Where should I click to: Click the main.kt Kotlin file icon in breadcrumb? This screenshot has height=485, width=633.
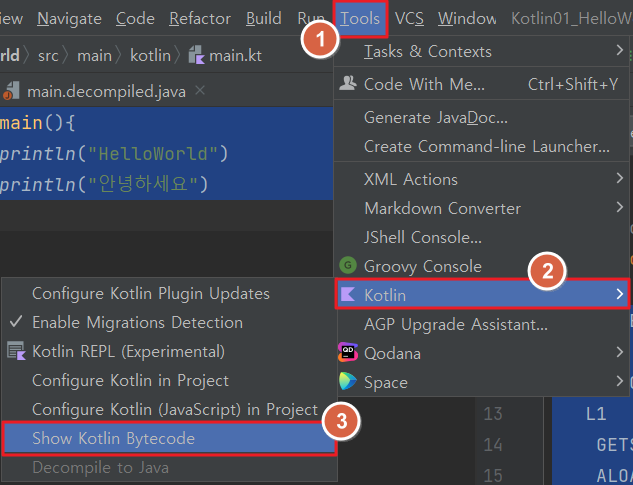pyautogui.click(x=197, y=55)
